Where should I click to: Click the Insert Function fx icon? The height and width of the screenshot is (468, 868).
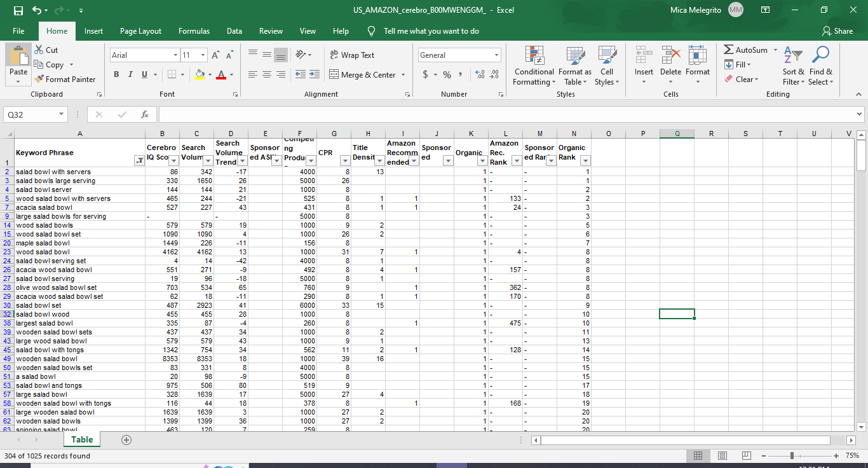pos(145,114)
